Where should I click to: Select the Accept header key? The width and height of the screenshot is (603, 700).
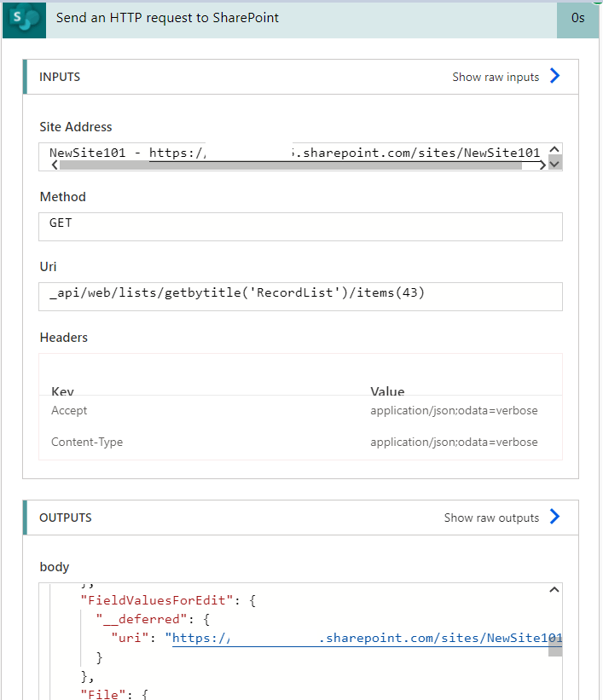coord(69,411)
